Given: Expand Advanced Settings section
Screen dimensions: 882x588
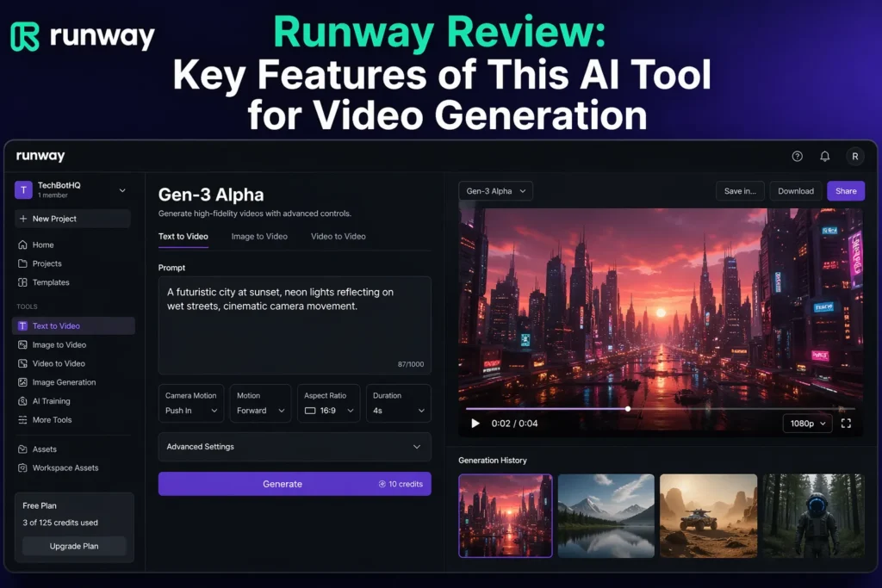Looking at the screenshot, I should pos(295,447).
